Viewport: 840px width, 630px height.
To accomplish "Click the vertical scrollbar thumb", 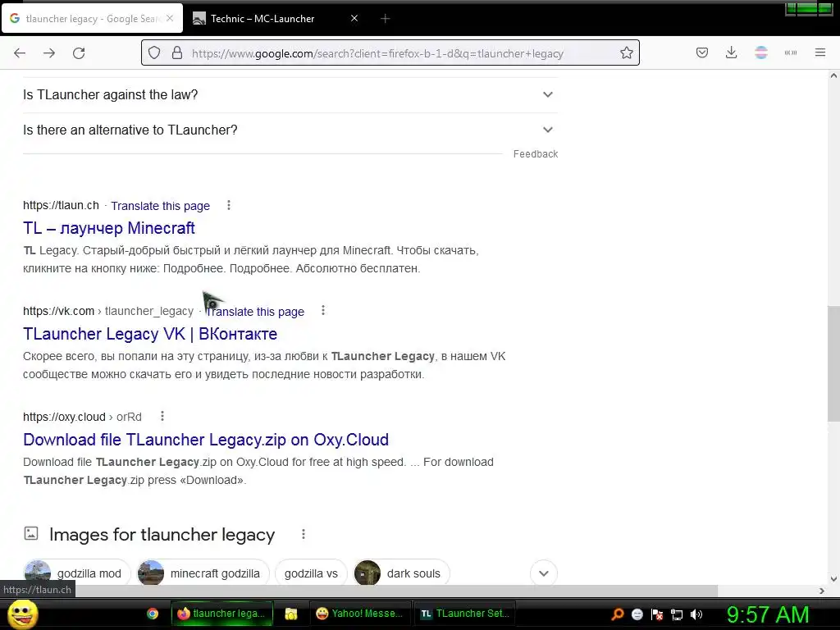I will [x=833, y=364].
